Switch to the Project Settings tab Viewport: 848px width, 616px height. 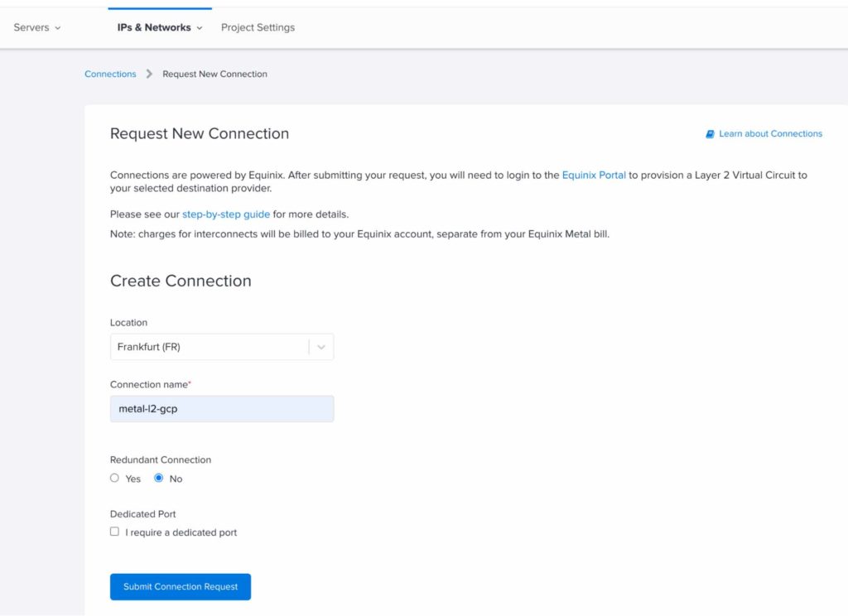coord(258,26)
